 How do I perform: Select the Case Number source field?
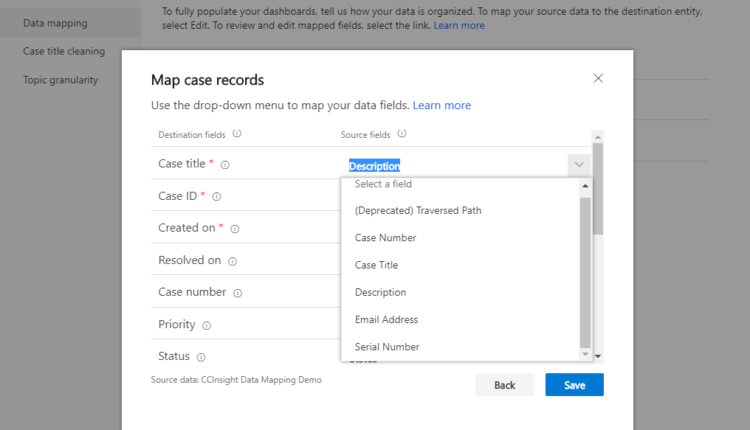pos(385,238)
